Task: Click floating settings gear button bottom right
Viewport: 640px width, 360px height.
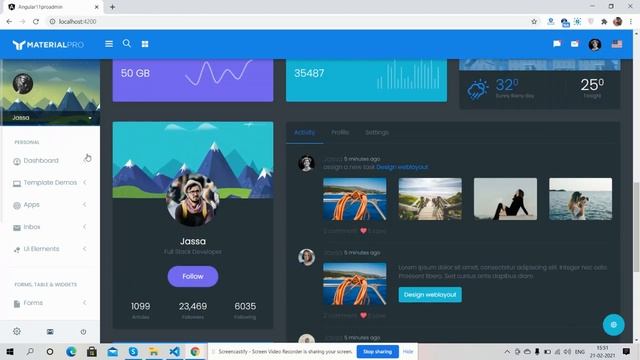Action: [613, 325]
